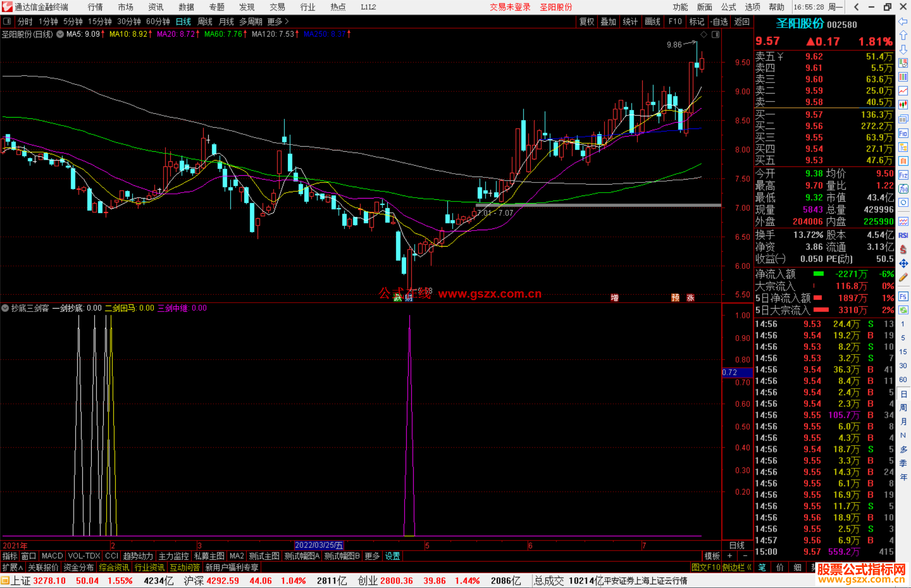The image size is (911, 588).
Task: Open the f(x) formula manager icon
Action: (x=903, y=189)
